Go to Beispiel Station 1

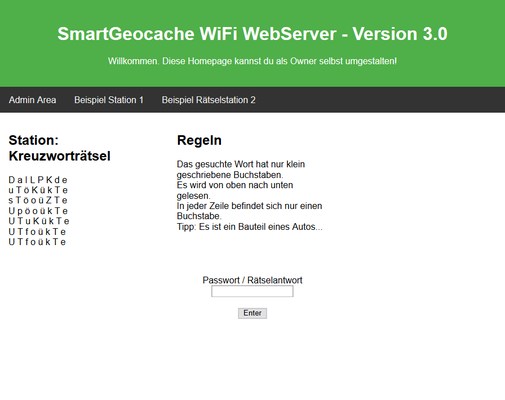pyautogui.click(x=109, y=100)
